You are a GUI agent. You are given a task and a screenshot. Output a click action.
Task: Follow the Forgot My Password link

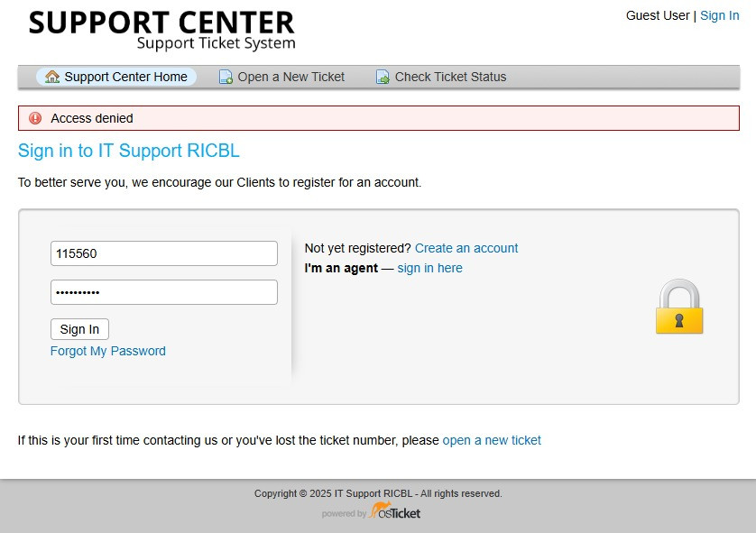108,351
